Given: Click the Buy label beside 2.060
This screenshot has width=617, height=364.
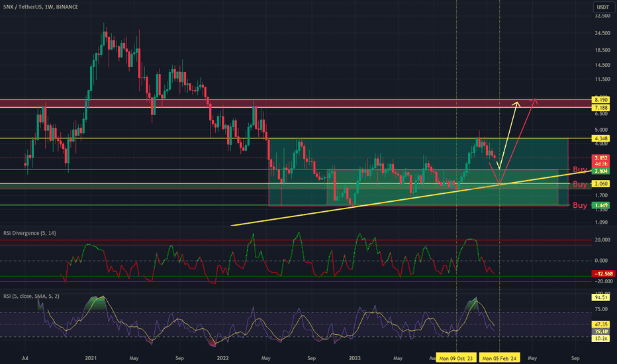Looking at the screenshot, I should (x=580, y=184).
